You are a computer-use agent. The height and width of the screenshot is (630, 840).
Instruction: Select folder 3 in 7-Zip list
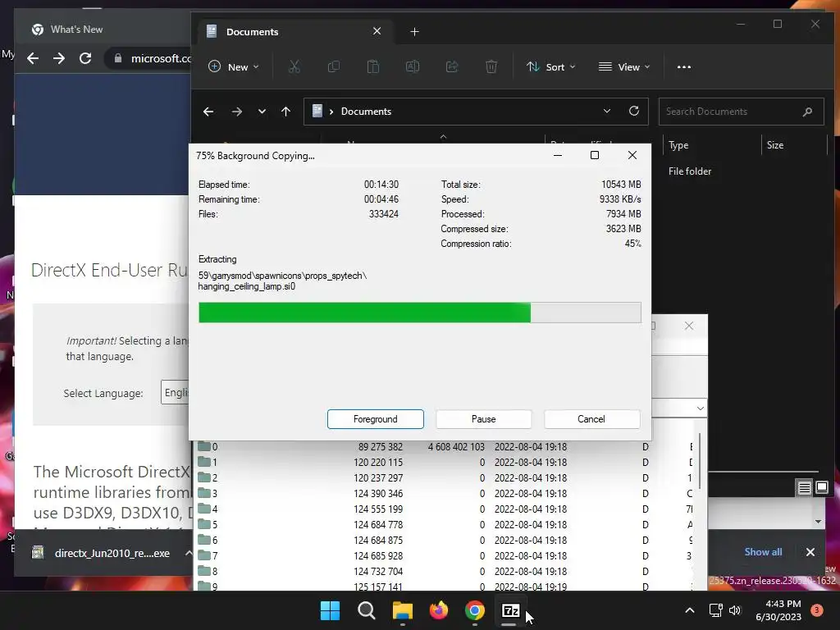pyautogui.click(x=208, y=493)
